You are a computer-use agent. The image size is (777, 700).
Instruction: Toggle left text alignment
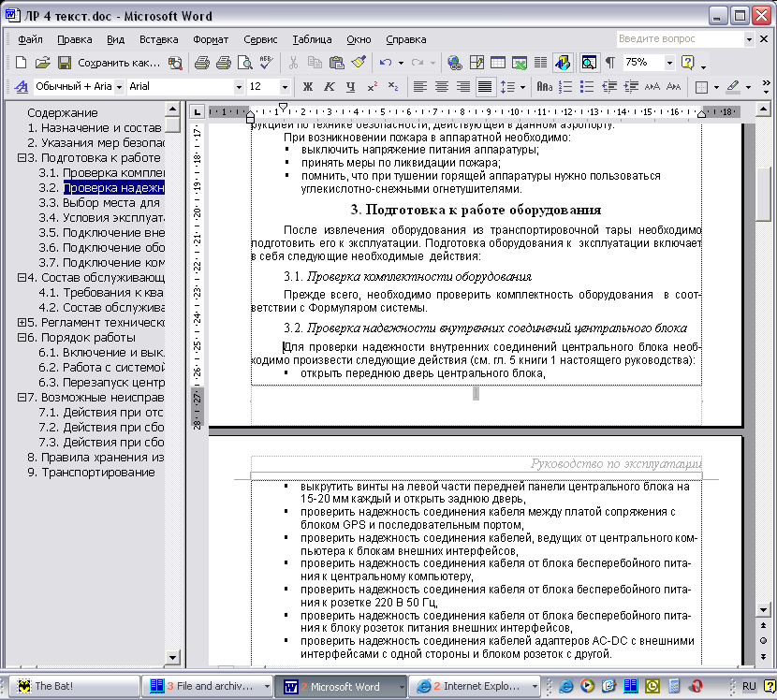click(419, 87)
